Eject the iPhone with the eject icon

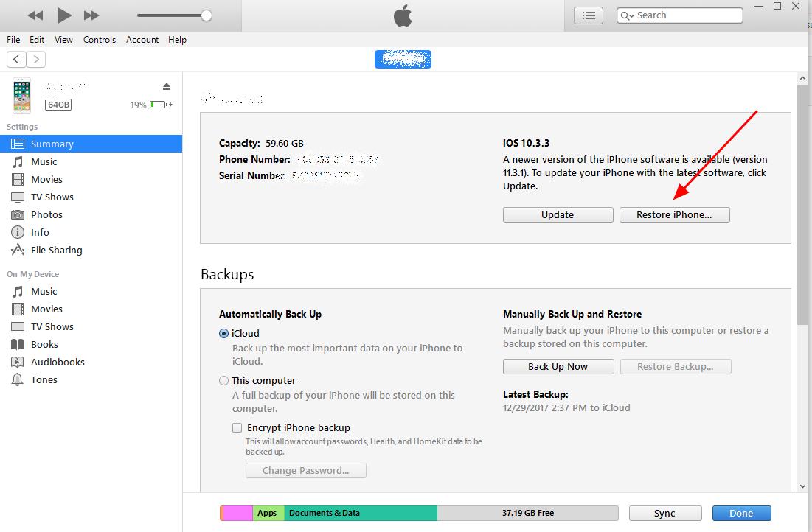166,86
